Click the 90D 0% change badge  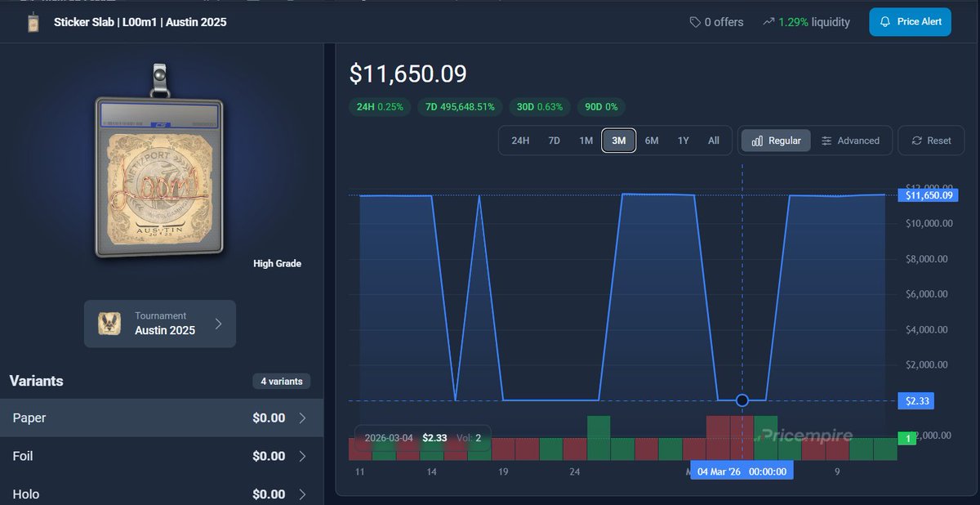(x=601, y=107)
